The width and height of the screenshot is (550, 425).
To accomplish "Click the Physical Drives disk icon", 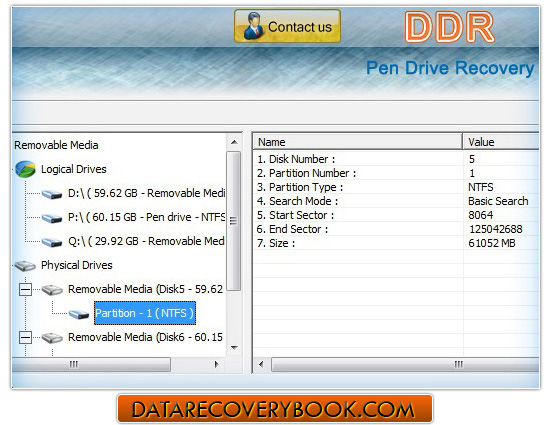I will click(25, 266).
